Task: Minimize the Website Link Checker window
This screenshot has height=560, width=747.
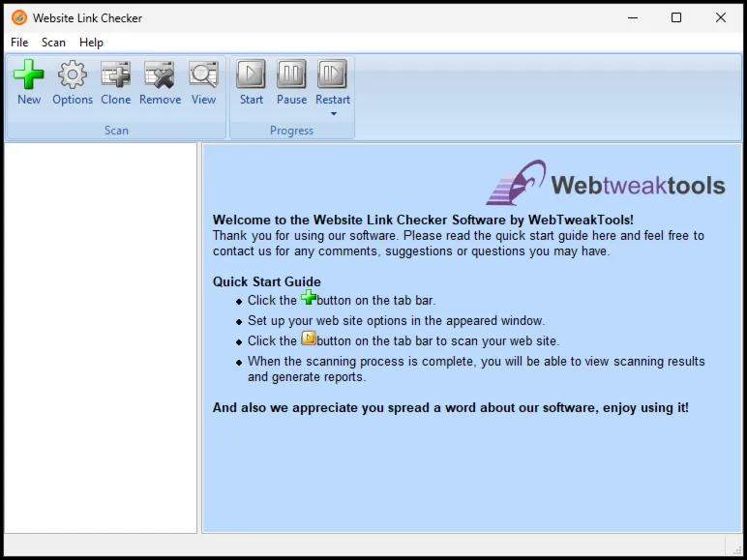Action: click(633, 17)
